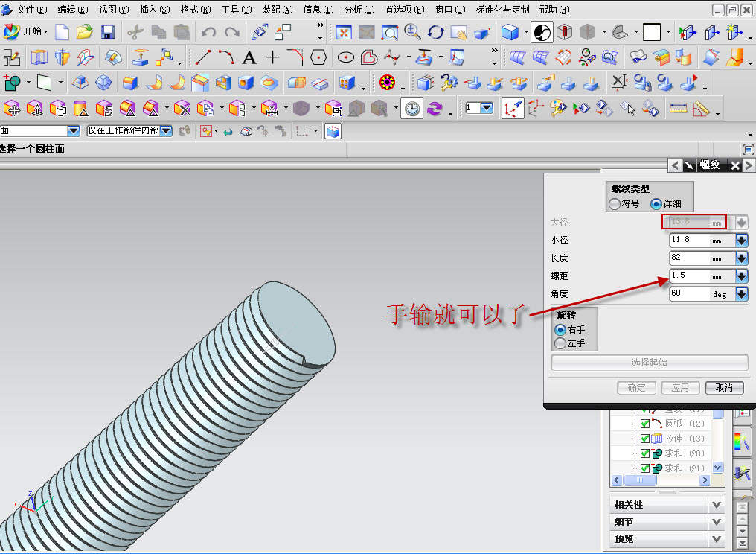Screen dimensions: 756x554
Task: Click the Sketch icon
Action: click(12, 58)
